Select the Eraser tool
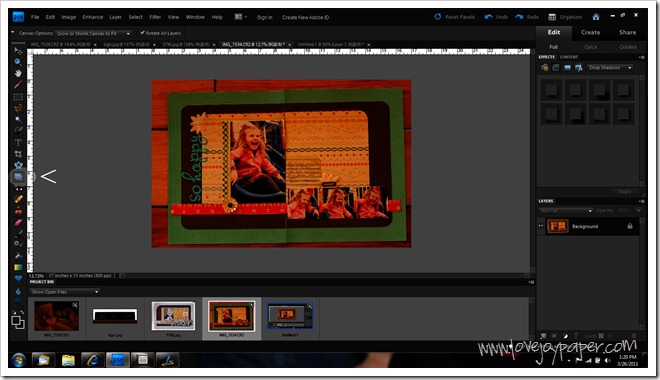 click(x=18, y=222)
